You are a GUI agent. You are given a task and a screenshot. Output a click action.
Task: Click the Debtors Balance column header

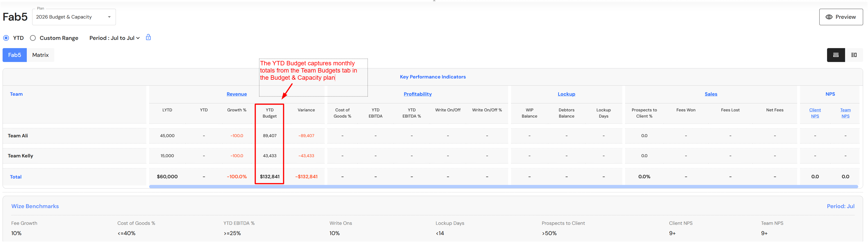click(566, 113)
